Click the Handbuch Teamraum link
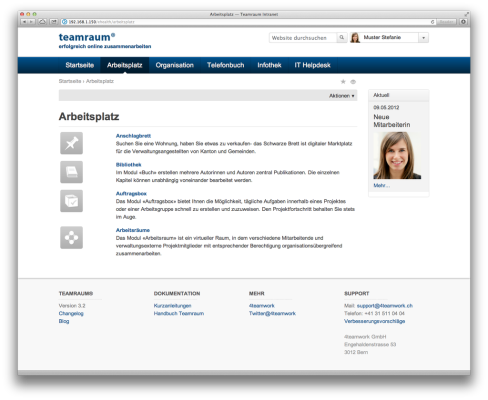The height and width of the screenshot is (400, 488). point(179,313)
